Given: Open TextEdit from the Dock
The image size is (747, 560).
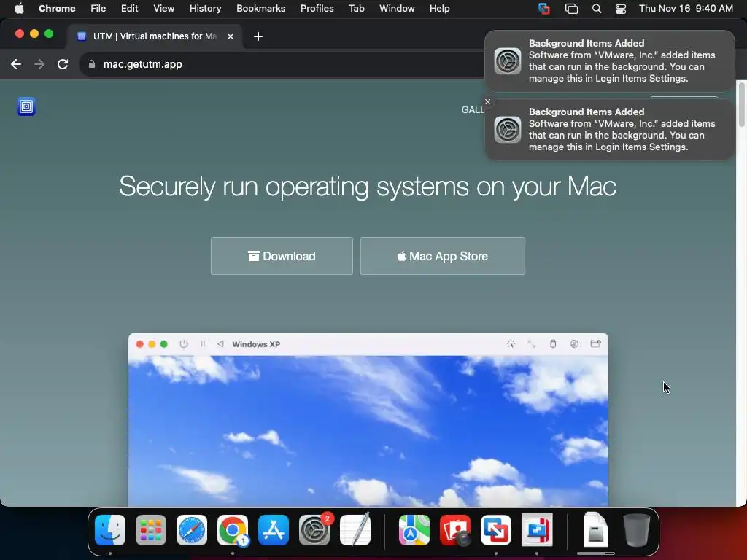Looking at the screenshot, I should [355, 530].
